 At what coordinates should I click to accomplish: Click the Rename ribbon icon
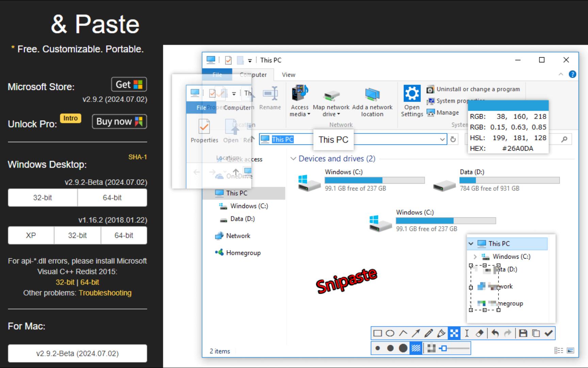tap(270, 93)
